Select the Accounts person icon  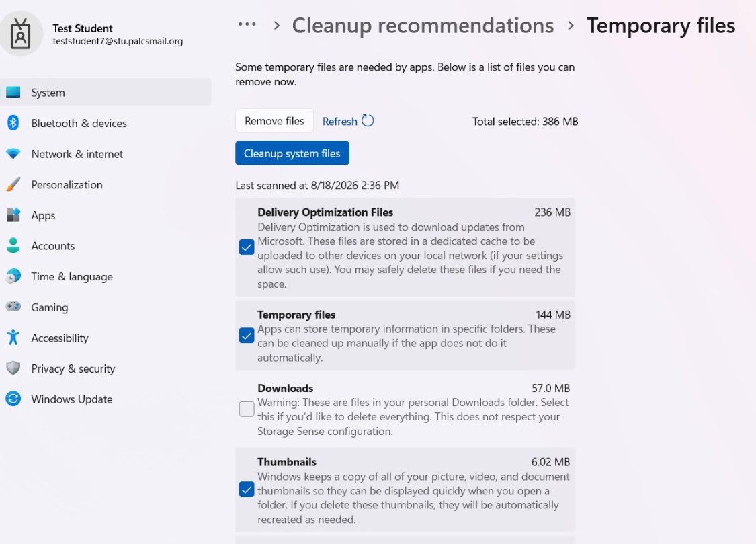13,245
